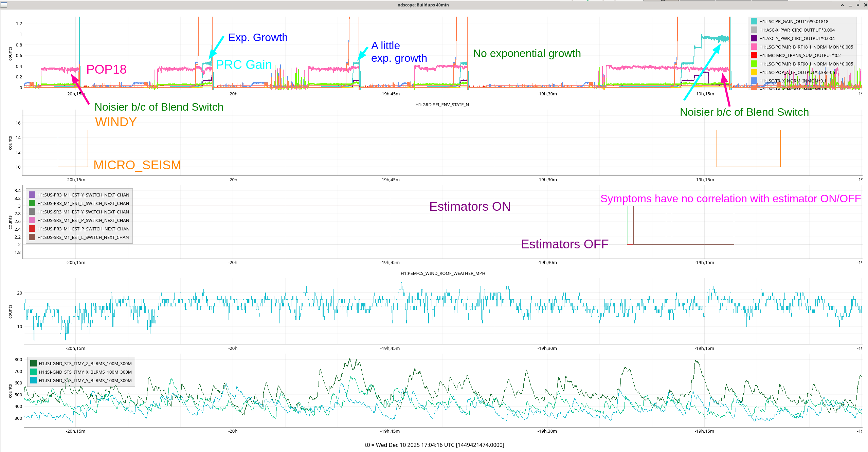The width and height of the screenshot is (868, 452).
Task: Minimize the ndscope window
Action: pyautogui.click(x=850, y=5)
